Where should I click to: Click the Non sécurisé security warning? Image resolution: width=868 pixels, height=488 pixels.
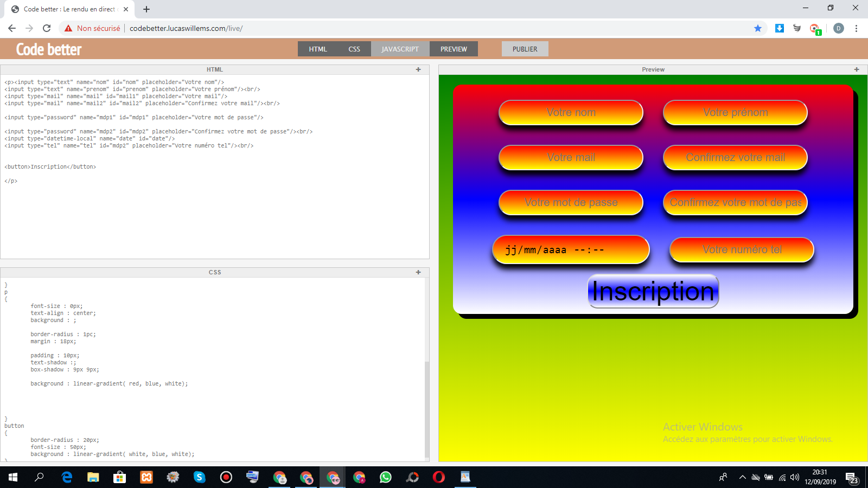click(x=93, y=28)
